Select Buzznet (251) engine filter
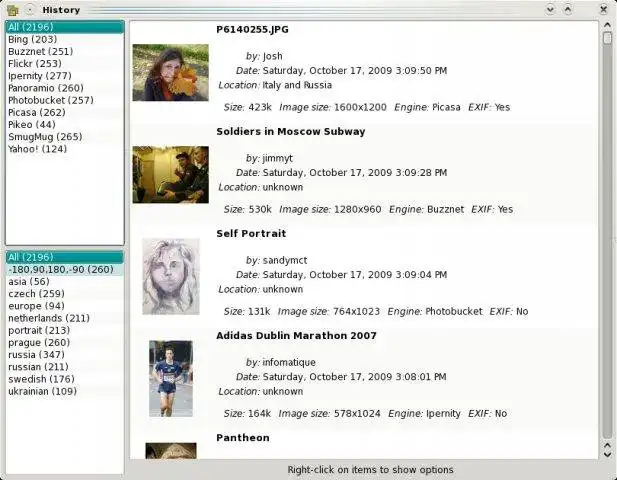Screen dimensions: 617x480 tap(65, 52)
